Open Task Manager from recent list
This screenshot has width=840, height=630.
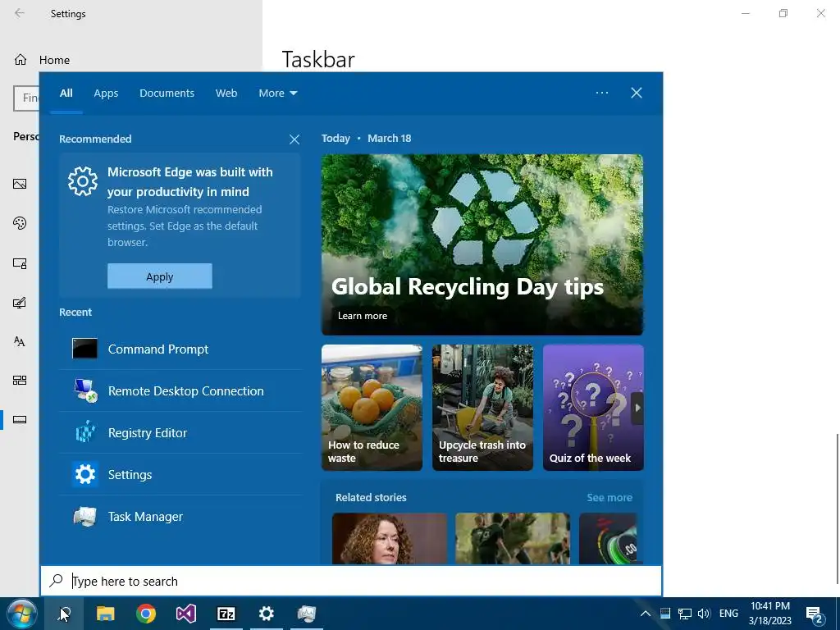[180, 517]
